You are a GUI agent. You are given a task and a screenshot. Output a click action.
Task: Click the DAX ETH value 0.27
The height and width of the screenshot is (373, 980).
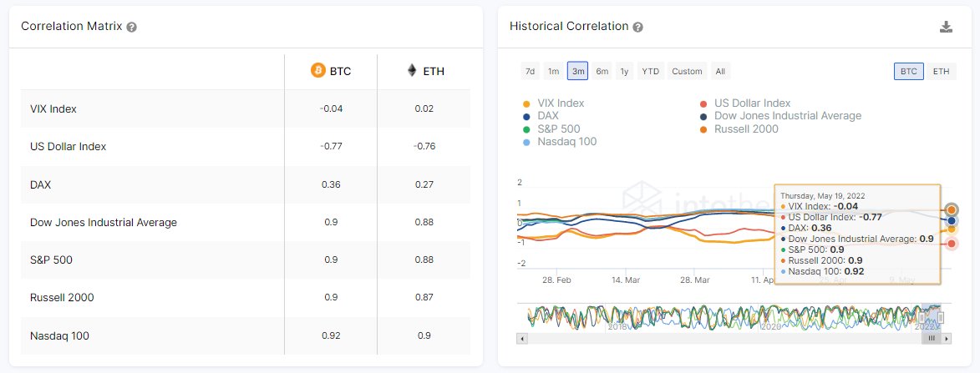(424, 184)
